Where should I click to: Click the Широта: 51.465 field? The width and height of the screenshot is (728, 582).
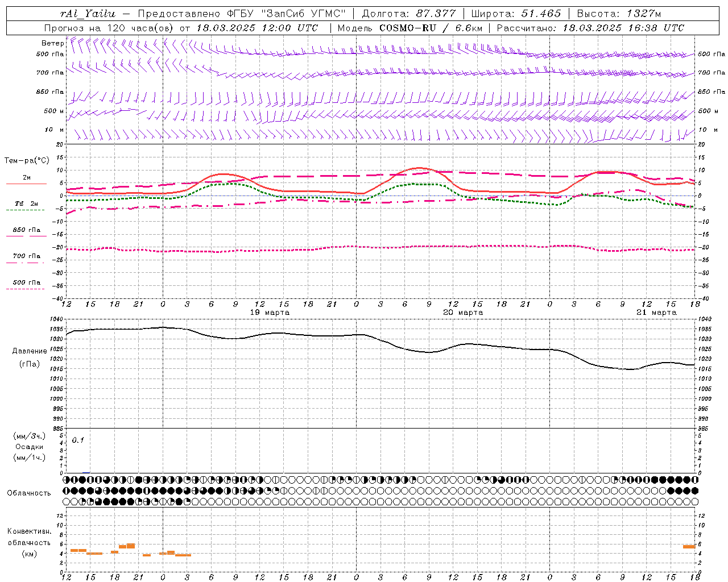coord(516,14)
